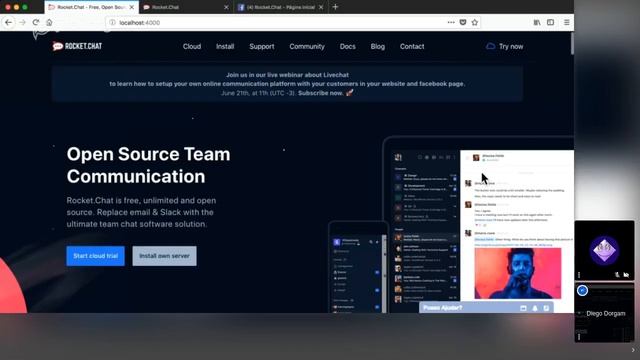
Task: Click the Start cloud trial button
Action: pyautogui.click(x=96, y=256)
